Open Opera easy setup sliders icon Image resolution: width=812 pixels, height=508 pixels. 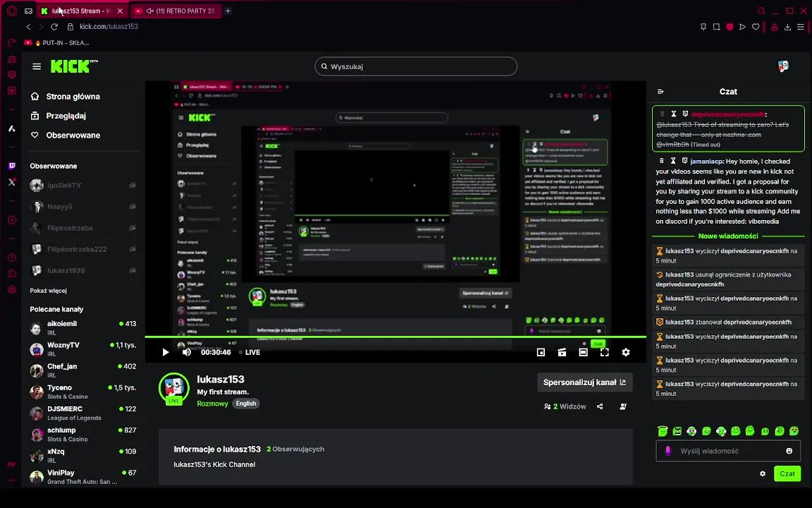click(801, 26)
